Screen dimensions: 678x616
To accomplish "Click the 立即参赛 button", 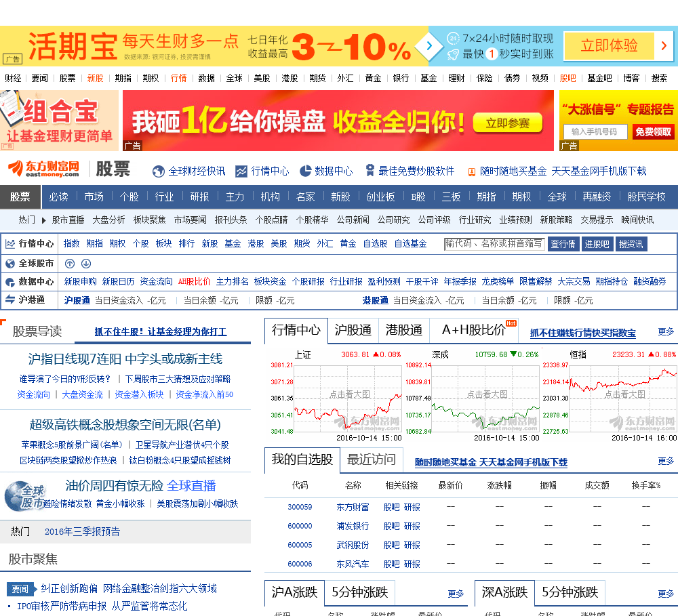I will tap(508, 123).
